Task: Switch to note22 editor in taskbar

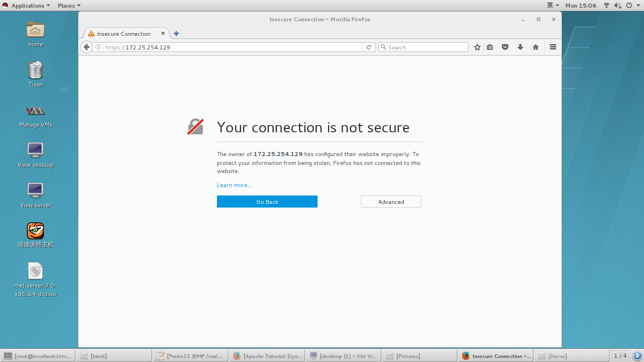Action: point(190,356)
